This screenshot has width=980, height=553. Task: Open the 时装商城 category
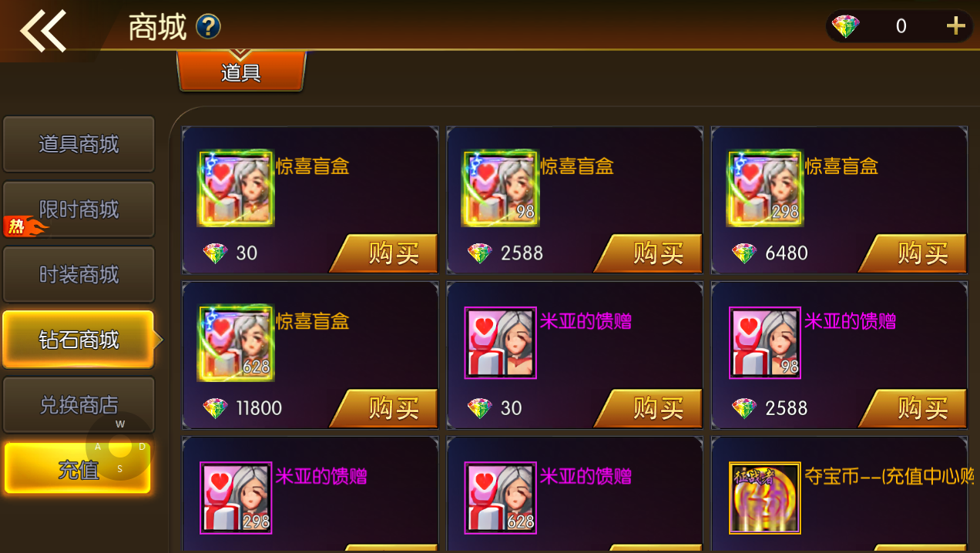pos(79,275)
